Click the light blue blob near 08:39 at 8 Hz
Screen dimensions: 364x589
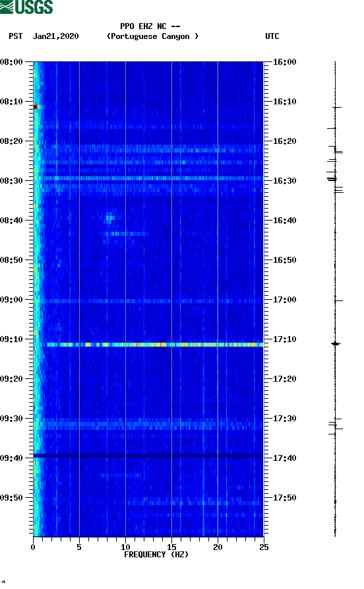pyautogui.click(x=109, y=217)
